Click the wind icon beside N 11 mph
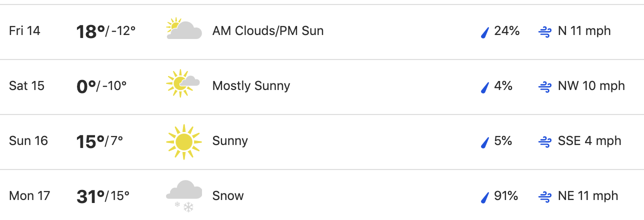The width and height of the screenshot is (644, 220). pos(544,32)
